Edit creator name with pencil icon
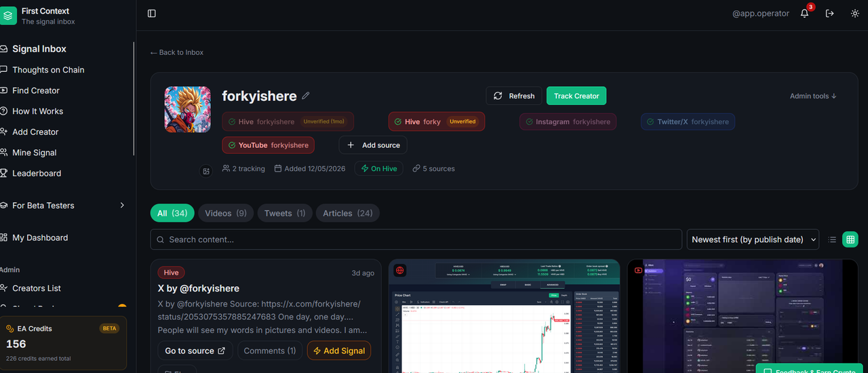The width and height of the screenshot is (868, 373). coord(306,96)
